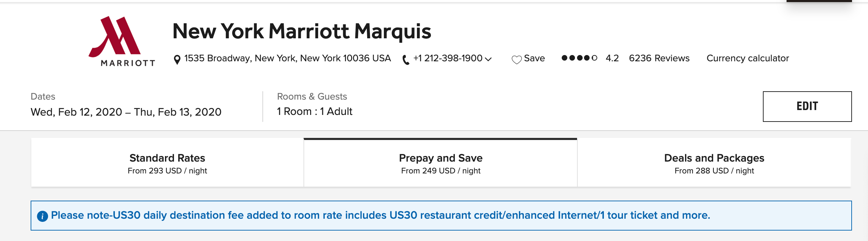Click the New York Marriott Marquis title

pyautogui.click(x=302, y=31)
